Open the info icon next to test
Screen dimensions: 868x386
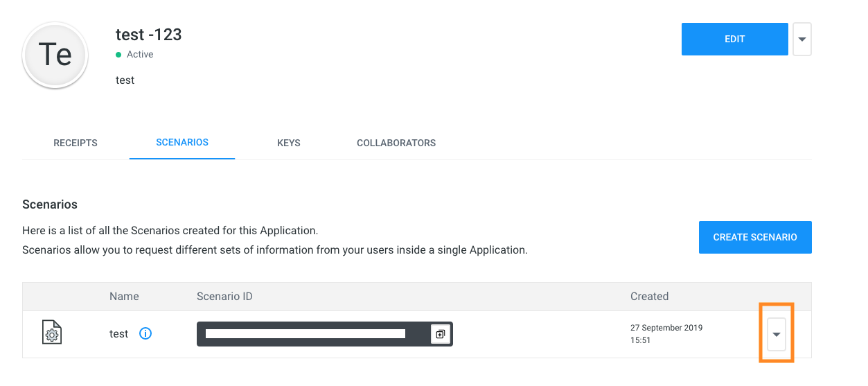[x=145, y=333]
